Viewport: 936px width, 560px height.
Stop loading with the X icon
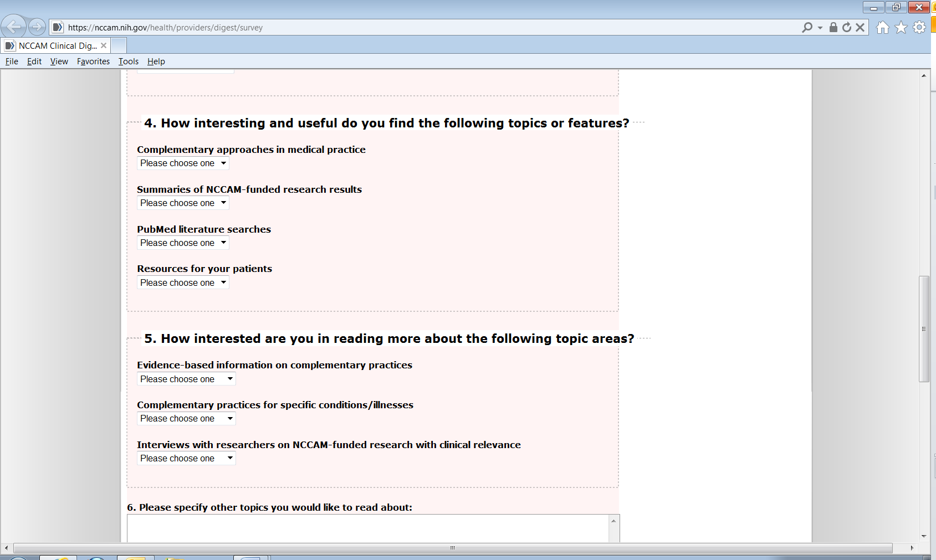coord(860,27)
